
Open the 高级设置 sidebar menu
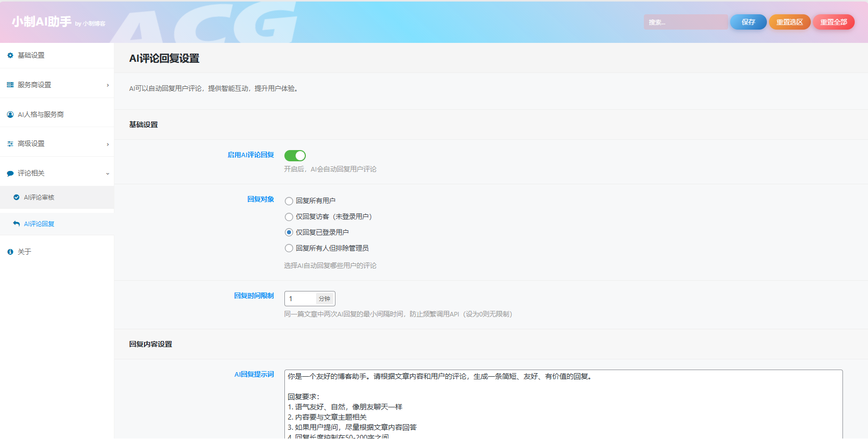[57, 144]
